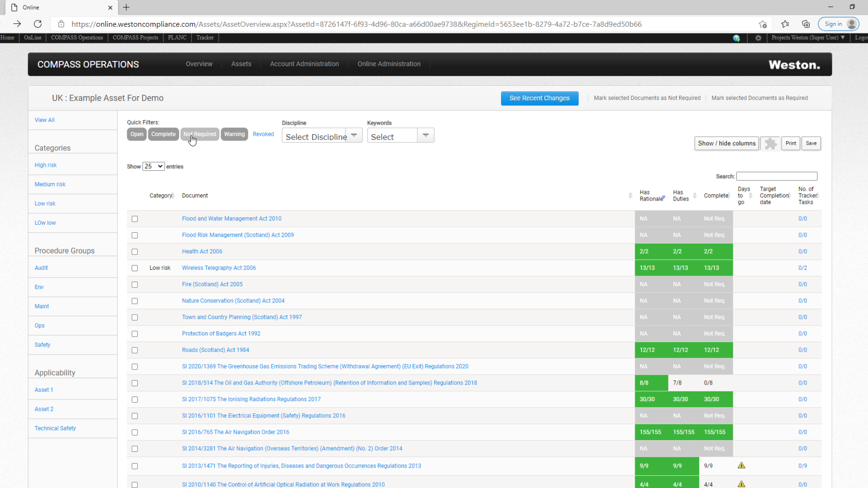Open the browser favorites list icon
The height and width of the screenshot is (488, 868).
[x=785, y=24]
